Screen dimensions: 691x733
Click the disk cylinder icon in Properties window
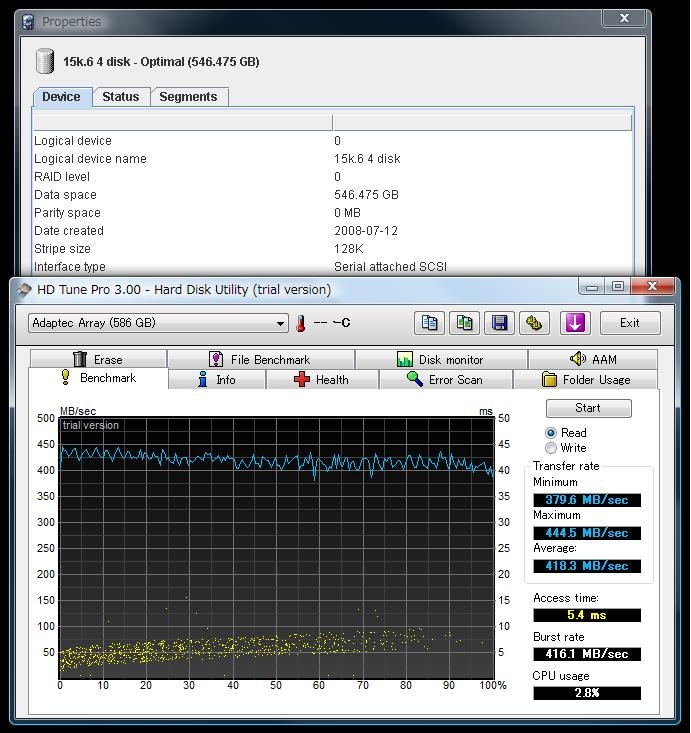(x=45, y=61)
